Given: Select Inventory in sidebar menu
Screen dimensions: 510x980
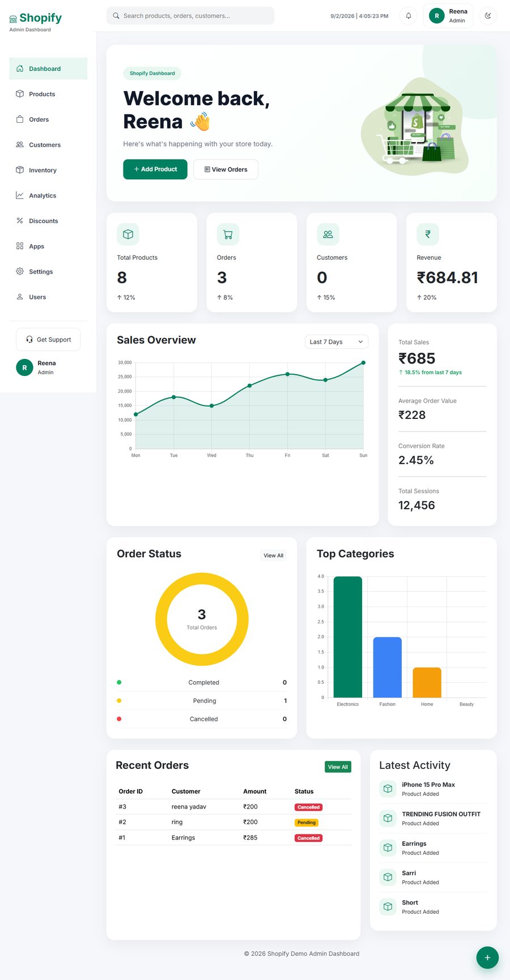Looking at the screenshot, I should (x=48, y=170).
